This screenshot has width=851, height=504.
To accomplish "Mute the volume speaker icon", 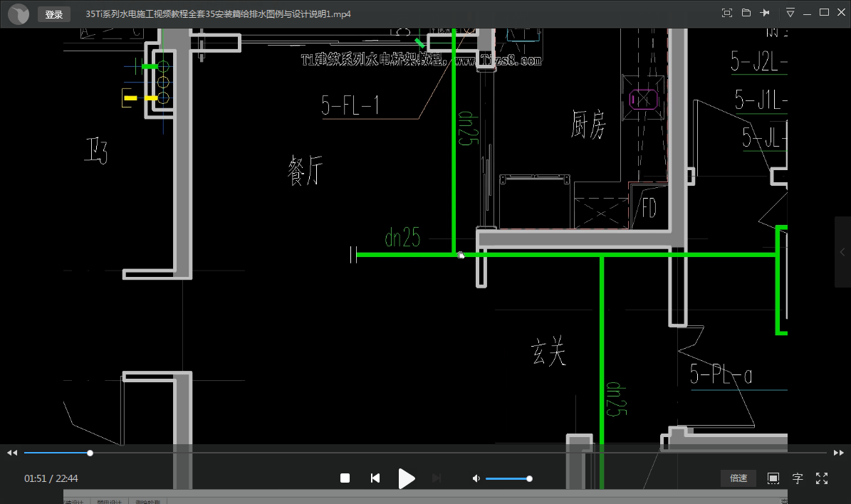I will [476, 478].
